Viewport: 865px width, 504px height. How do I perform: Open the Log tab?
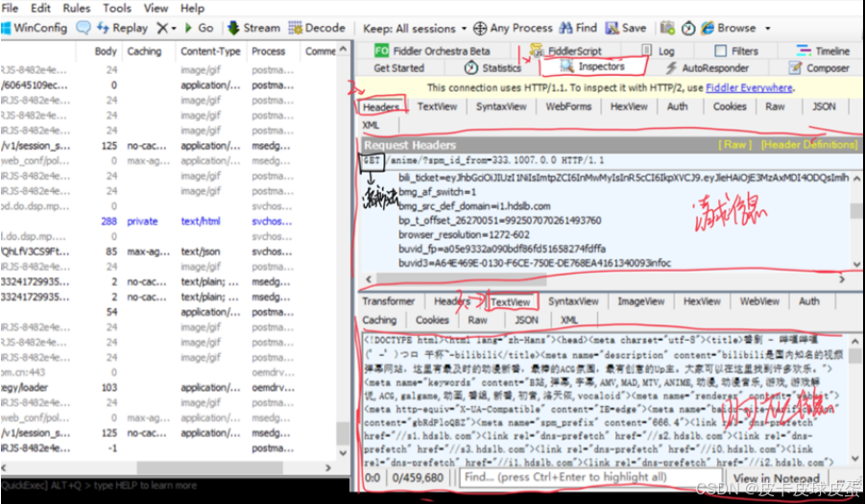659,51
